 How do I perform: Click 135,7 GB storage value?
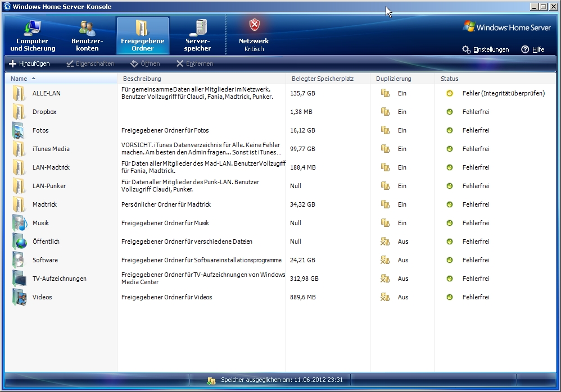[x=302, y=93]
